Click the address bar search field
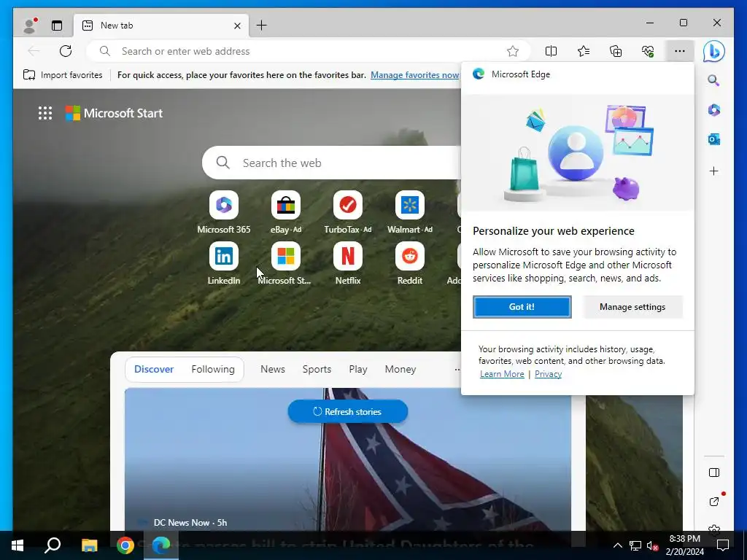 [308, 51]
